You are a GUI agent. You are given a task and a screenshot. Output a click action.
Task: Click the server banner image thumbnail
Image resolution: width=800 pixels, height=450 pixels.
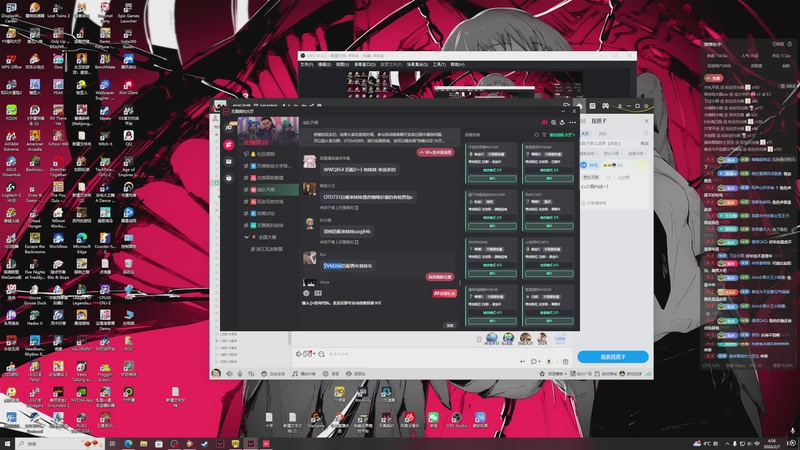(x=268, y=132)
